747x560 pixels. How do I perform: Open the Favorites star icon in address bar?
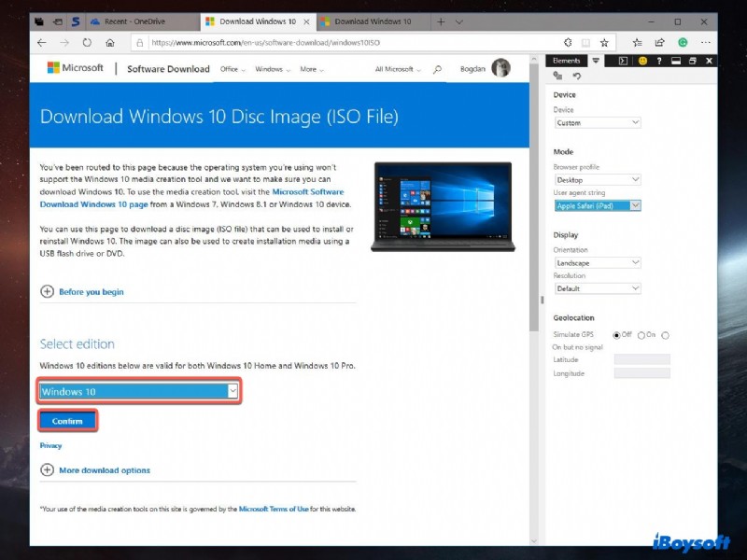pyautogui.click(x=605, y=42)
